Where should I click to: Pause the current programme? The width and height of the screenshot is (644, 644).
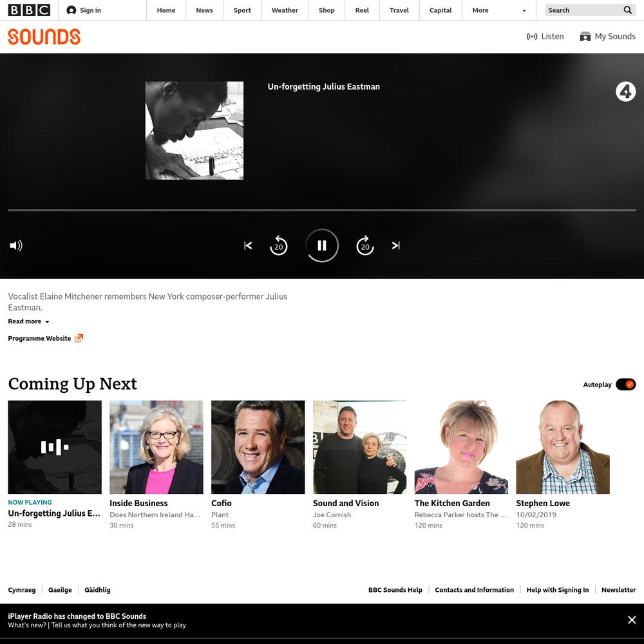322,245
